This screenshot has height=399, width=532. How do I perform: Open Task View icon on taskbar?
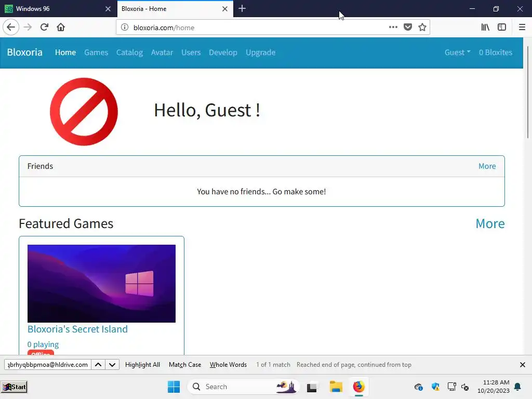312,387
